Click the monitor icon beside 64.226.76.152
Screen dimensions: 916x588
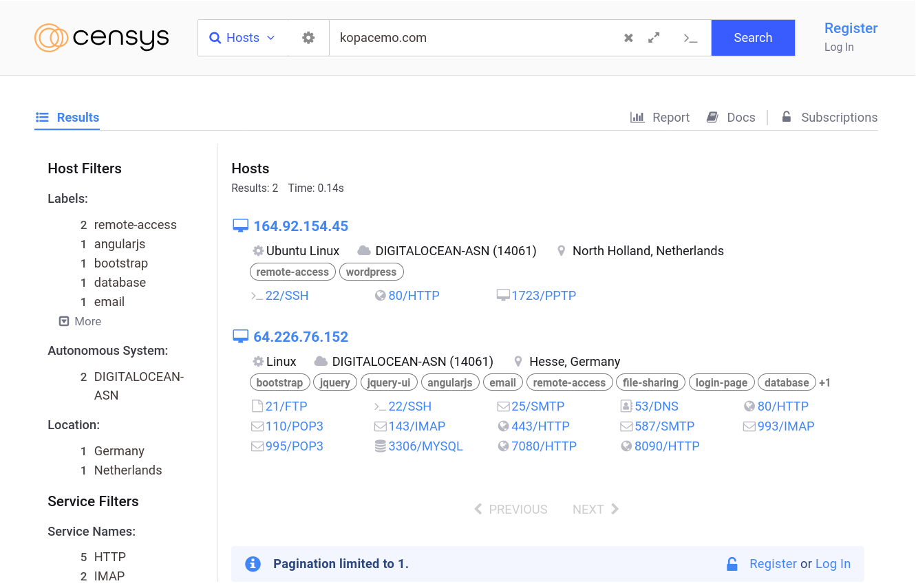tap(240, 336)
